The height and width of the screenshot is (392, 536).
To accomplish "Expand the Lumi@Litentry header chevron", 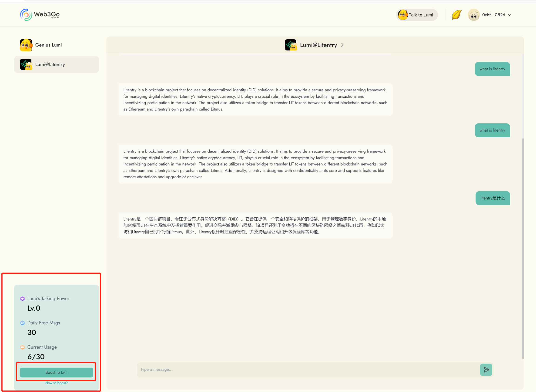I will point(342,45).
